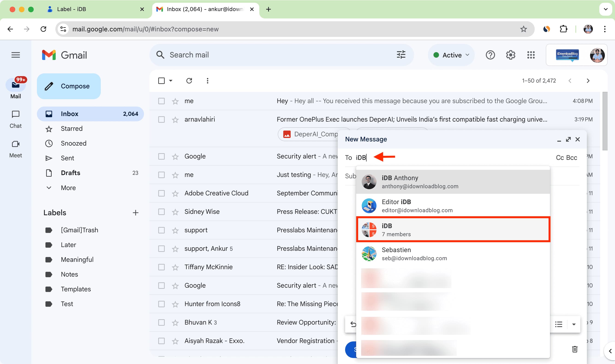Star the arnavlahiri email
Viewport: 615px width, 364px height.
click(x=175, y=120)
